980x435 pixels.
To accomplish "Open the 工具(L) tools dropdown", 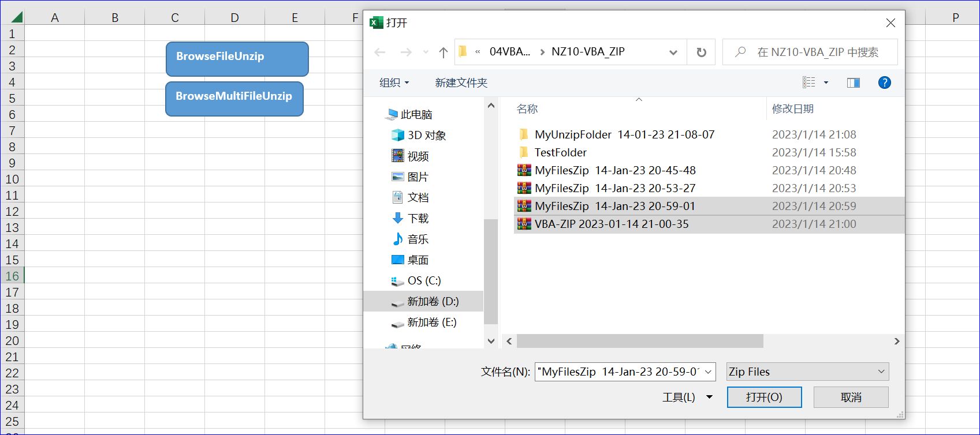I will (x=687, y=397).
